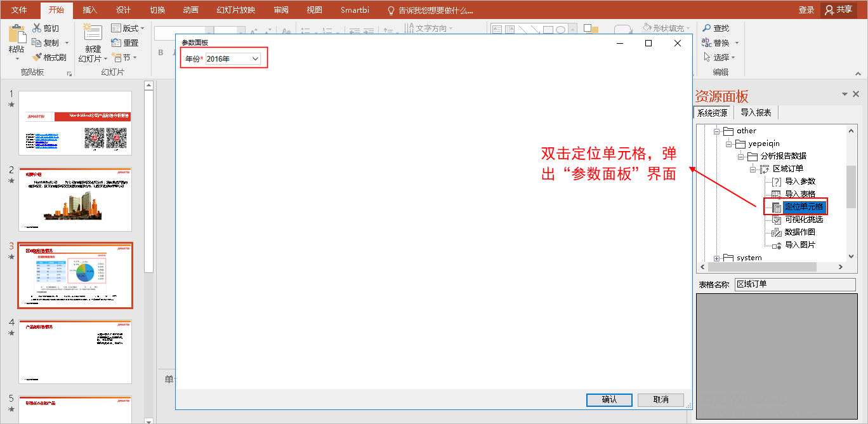Click the Copy icon in the ribbon
868x424 pixels.
pyautogui.click(x=37, y=43)
